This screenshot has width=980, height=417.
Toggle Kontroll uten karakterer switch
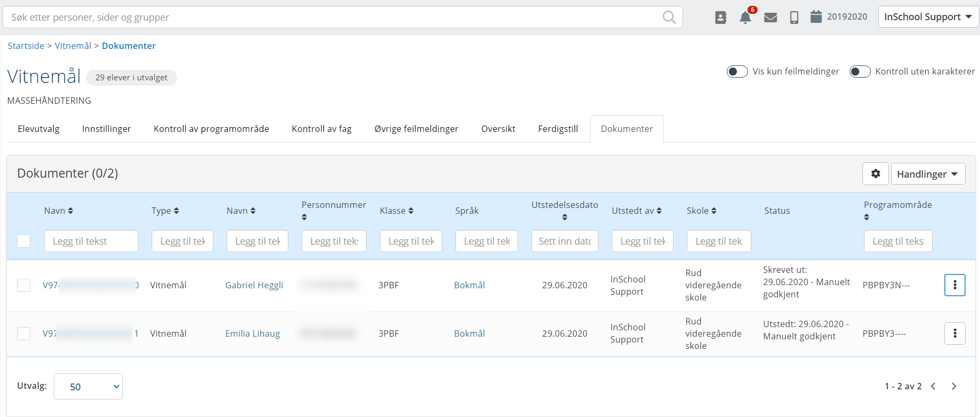pyautogui.click(x=860, y=71)
